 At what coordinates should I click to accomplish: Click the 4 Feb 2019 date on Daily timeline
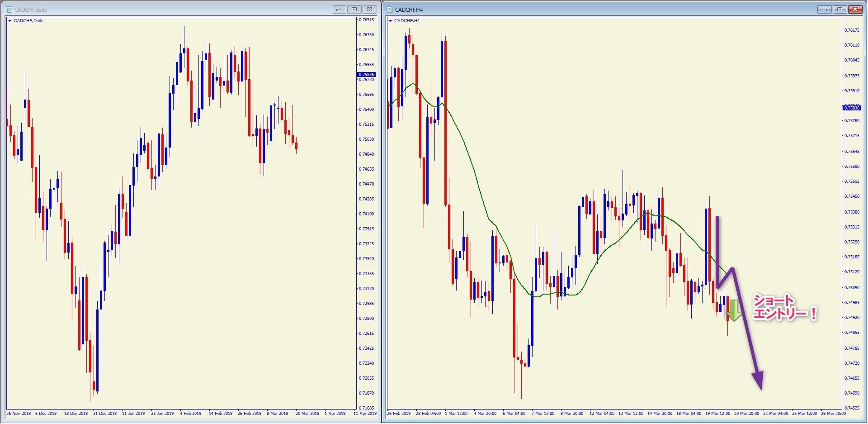coord(191,414)
